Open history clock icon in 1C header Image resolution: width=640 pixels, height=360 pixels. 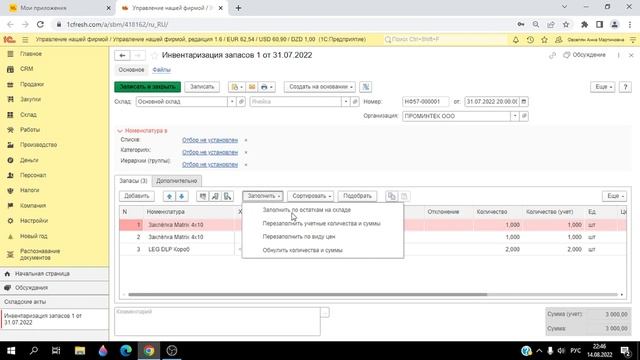(530, 40)
